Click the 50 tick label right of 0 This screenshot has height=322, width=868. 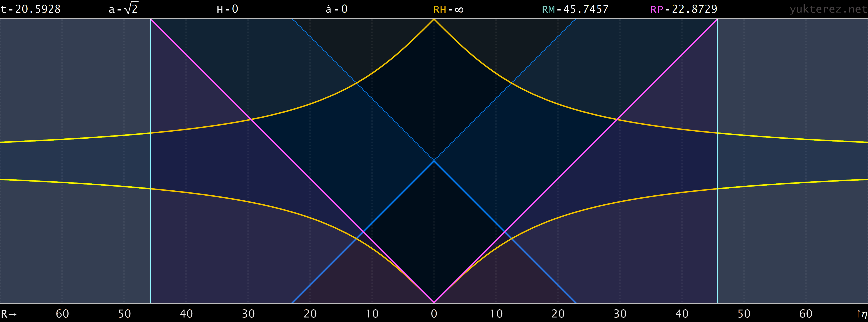[744, 314]
